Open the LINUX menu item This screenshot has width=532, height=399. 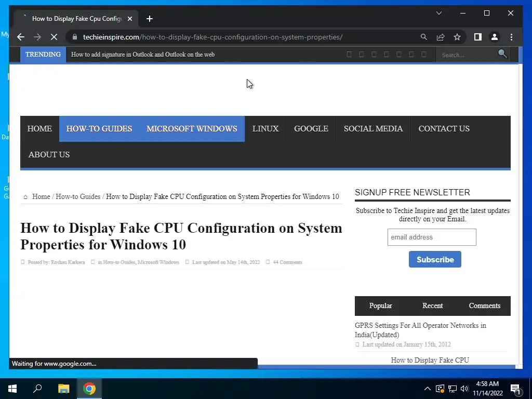tap(265, 129)
